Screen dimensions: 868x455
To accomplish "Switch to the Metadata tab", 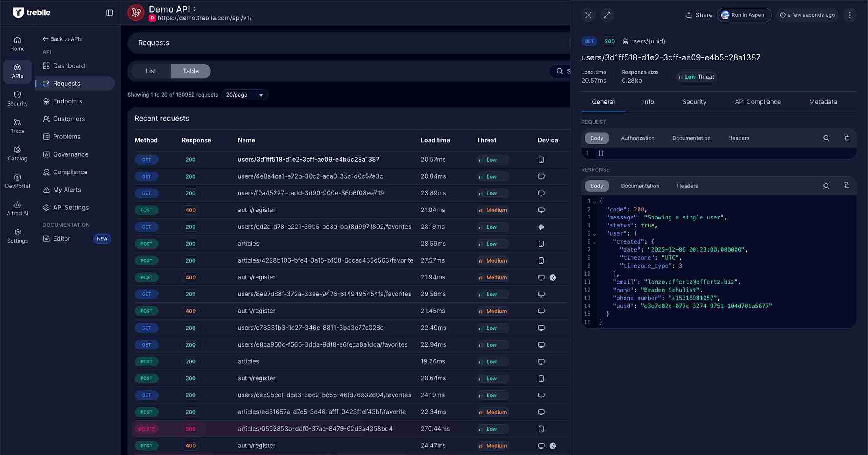I will click(823, 102).
